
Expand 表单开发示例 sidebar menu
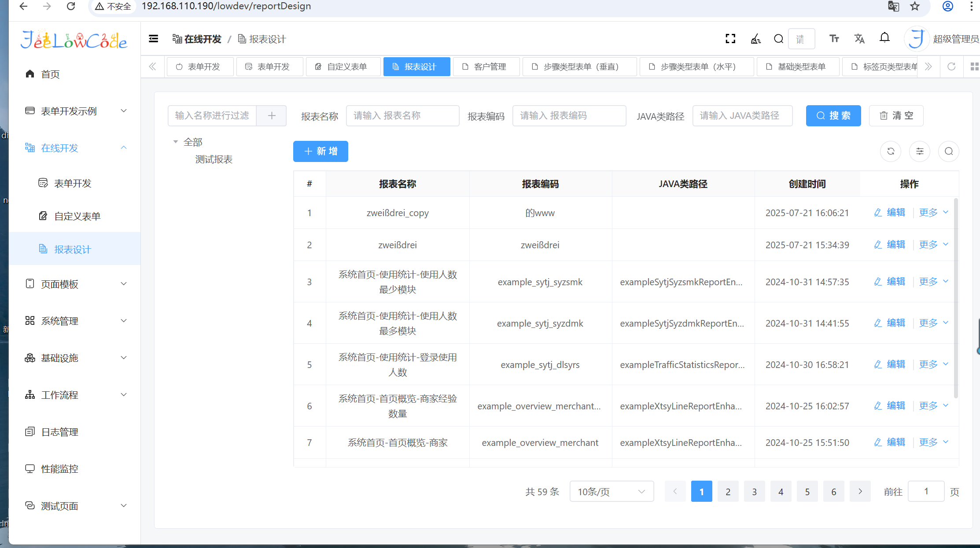pos(75,111)
